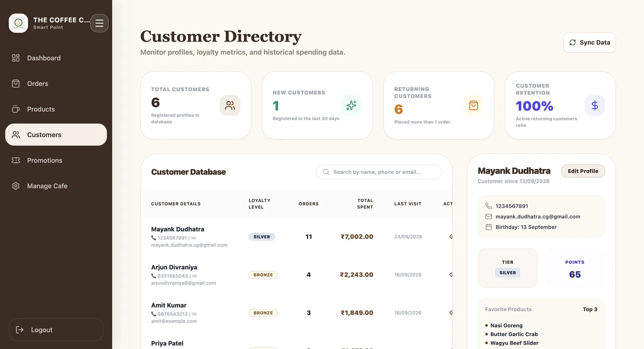The width and height of the screenshot is (644, 349).
Task: Click the SILVER tier badge in profile
Action: tap(508, 273)
